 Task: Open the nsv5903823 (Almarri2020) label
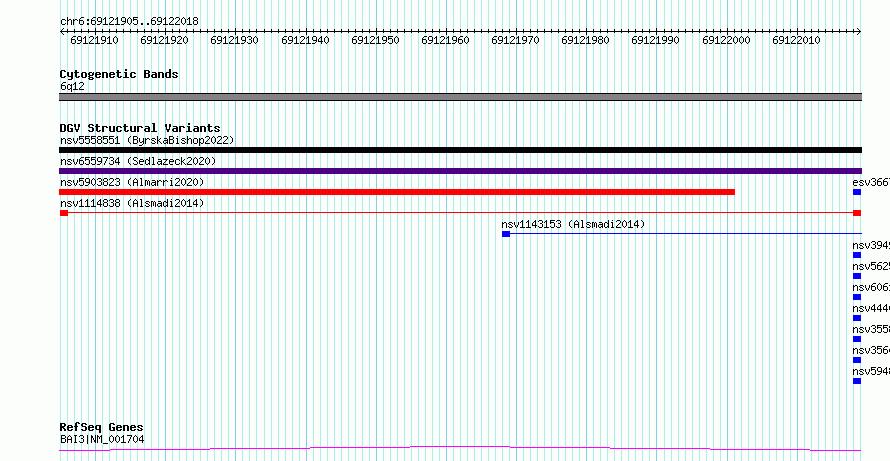(132, 182)
